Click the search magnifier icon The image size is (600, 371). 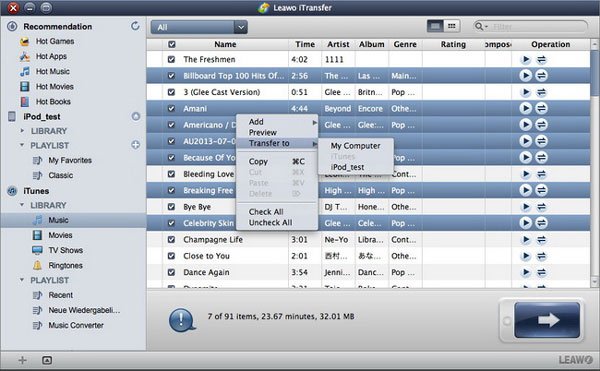click(479, 26)
